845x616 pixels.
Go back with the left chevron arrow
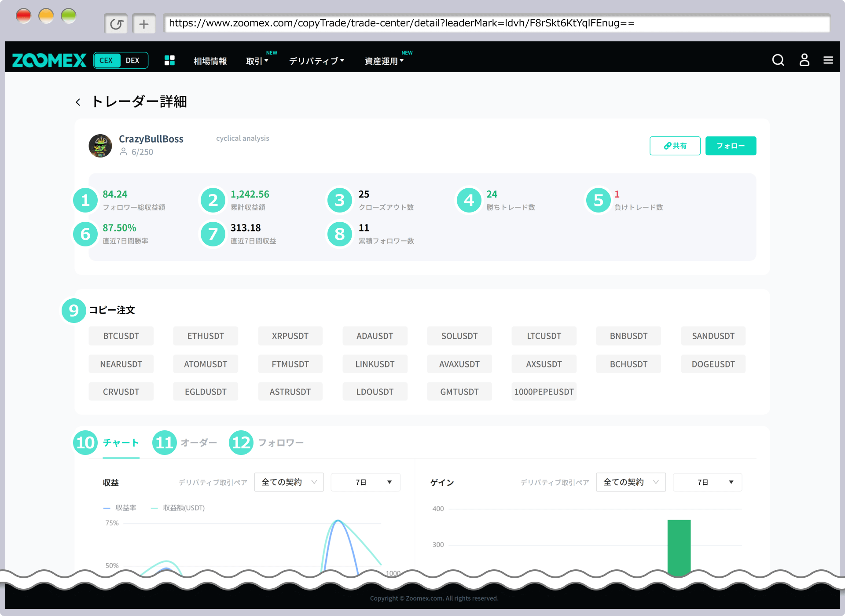[78, 102]
